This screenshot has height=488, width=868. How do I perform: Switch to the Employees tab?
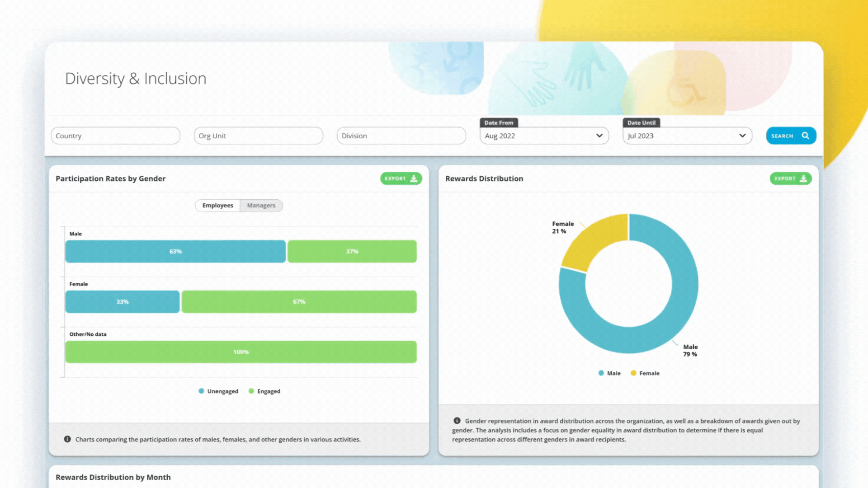pos(217,206)
